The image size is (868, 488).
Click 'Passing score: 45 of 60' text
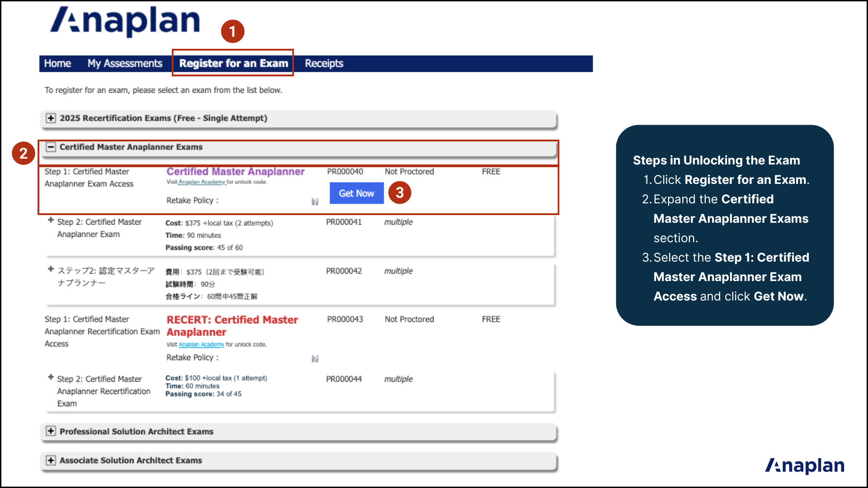(204, 248)
